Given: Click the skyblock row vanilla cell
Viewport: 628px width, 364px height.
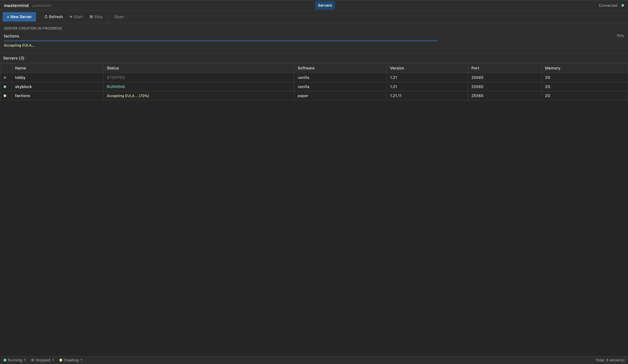Looking at the screenshot, I should point(340,87).
